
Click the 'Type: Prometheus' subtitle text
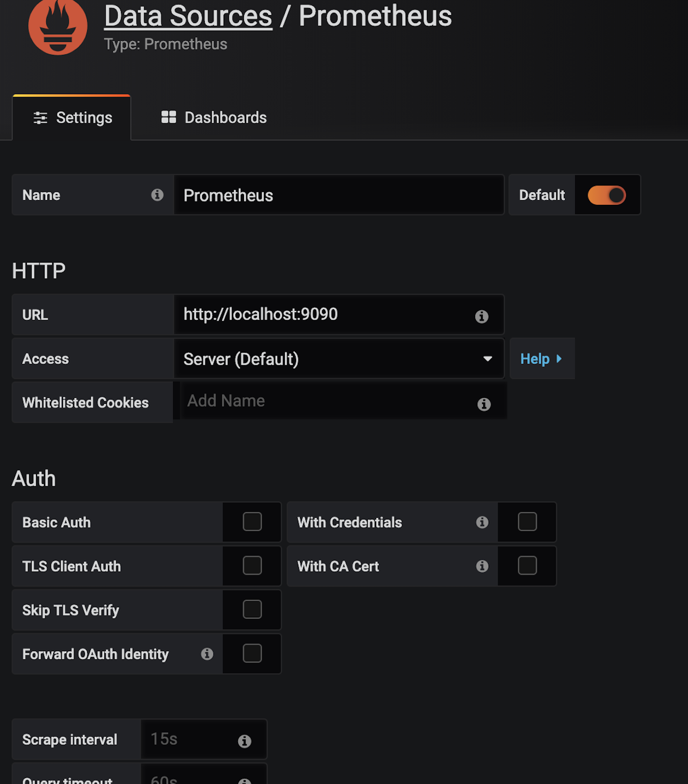(166, 44)
